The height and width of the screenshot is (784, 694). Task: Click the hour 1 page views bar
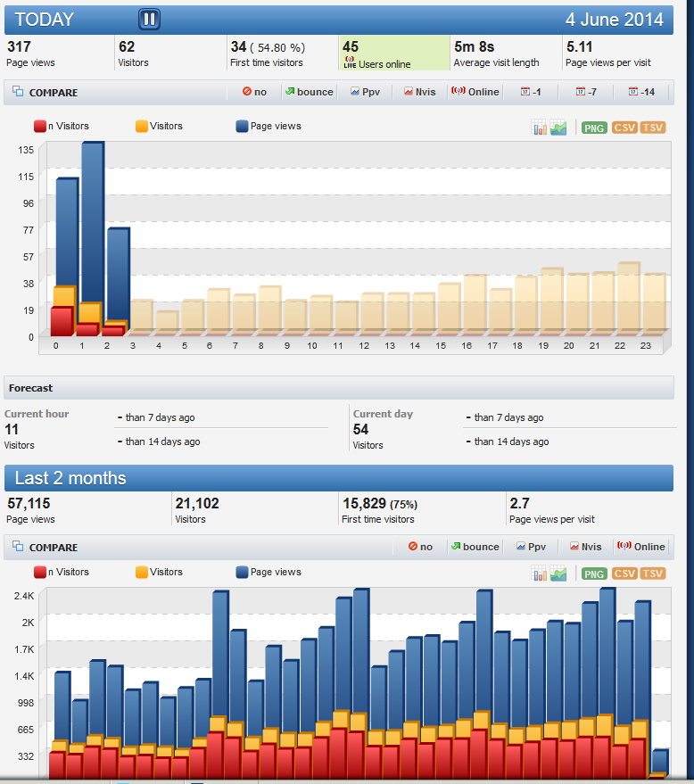94,222
